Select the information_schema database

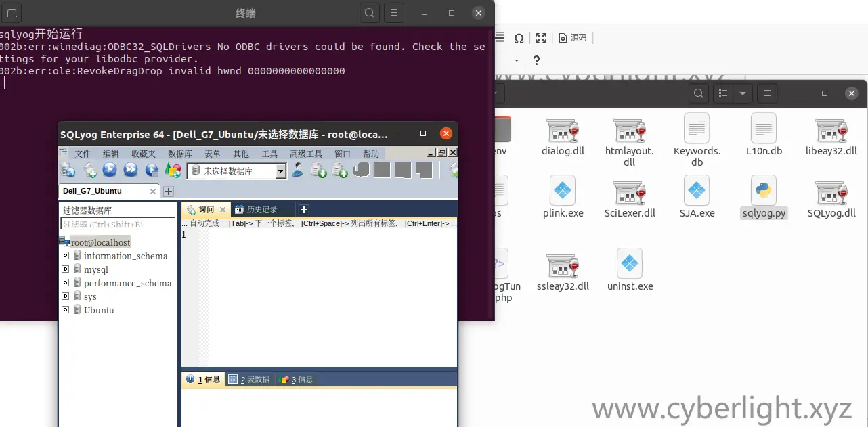(x=125, y=256)
